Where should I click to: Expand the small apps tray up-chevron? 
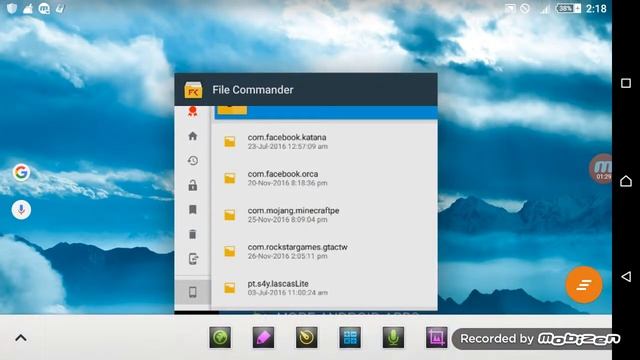coord(21,338)
